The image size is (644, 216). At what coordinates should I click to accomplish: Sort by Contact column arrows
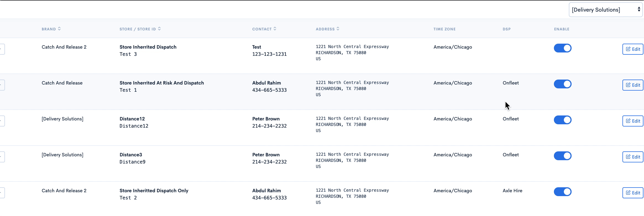275,29
